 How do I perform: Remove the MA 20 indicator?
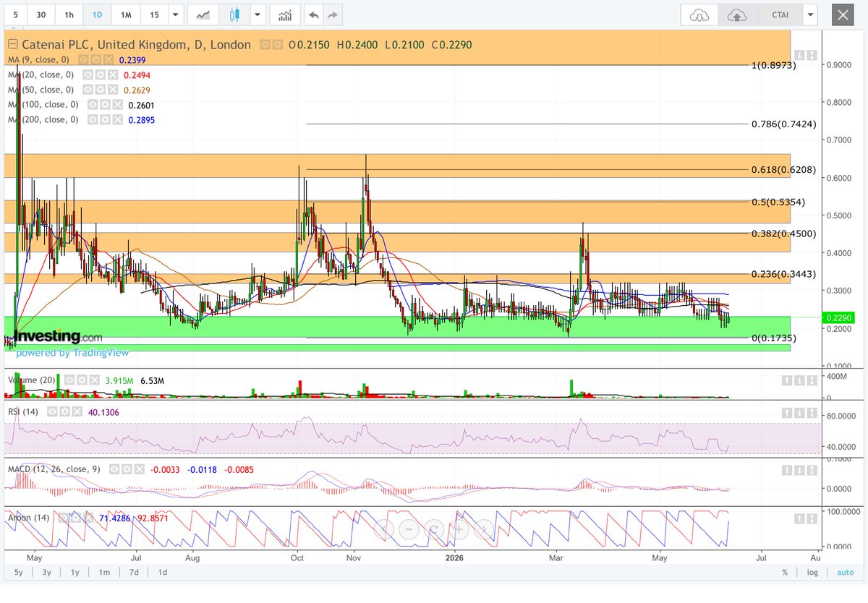[111, 74]
